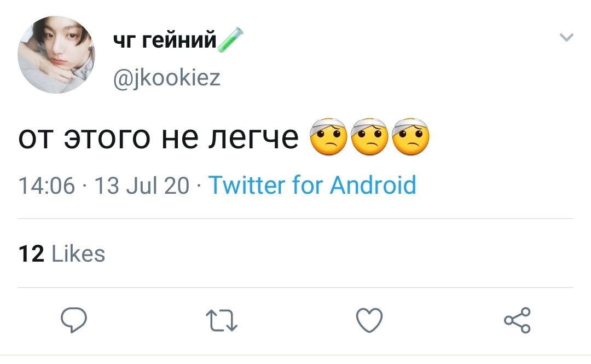Select the first bandaged-head emoji
This screenshot has height=364, width=591.
[328, 136]
